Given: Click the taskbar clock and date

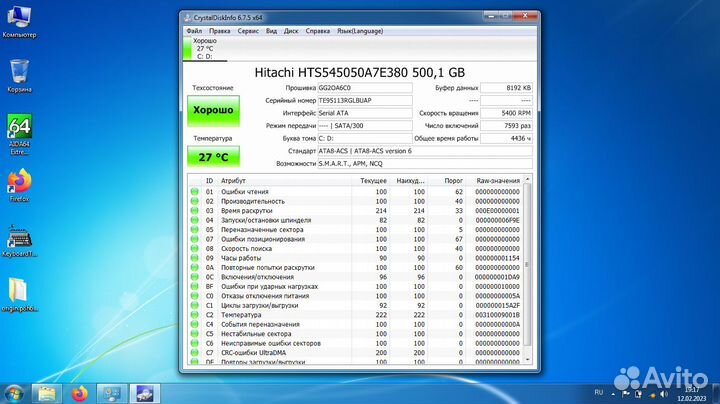Looking at the screenshot, I should click(692, 394).
